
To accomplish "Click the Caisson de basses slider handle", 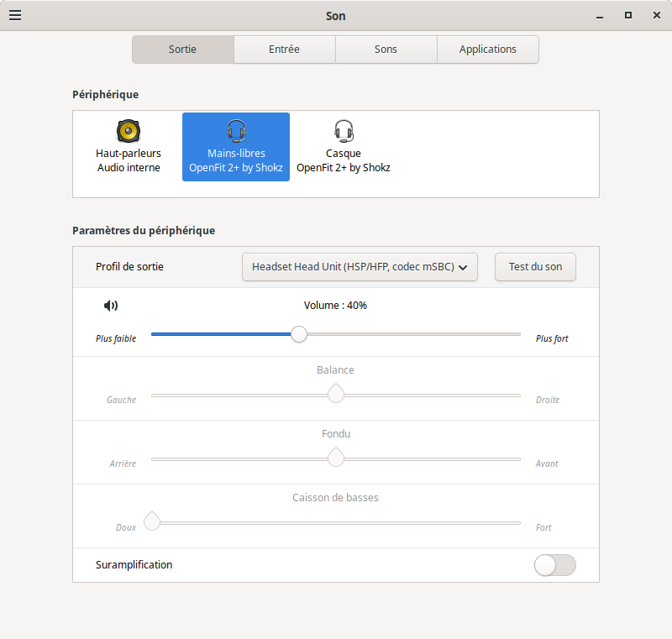I will (152, 521).
